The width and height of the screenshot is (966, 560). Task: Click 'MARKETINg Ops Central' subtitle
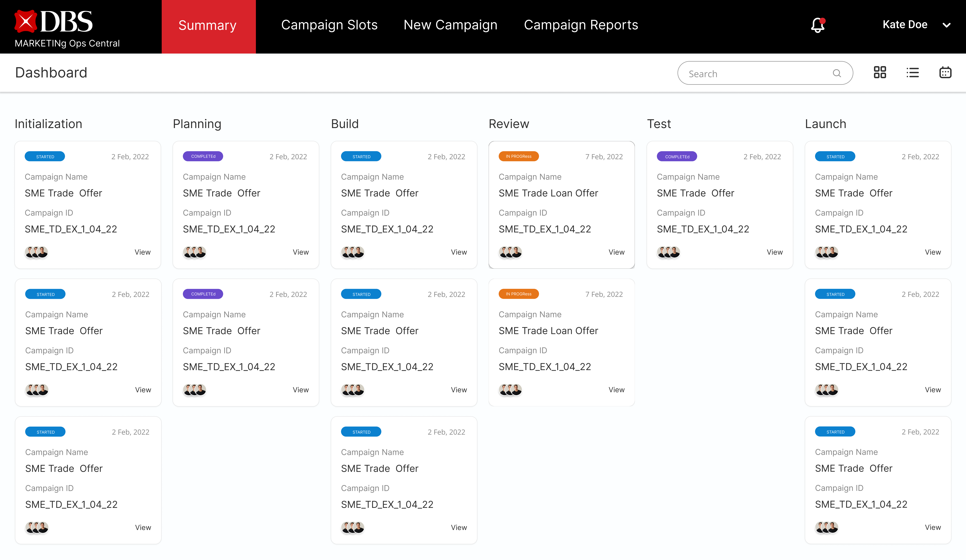tap(67, 43)
